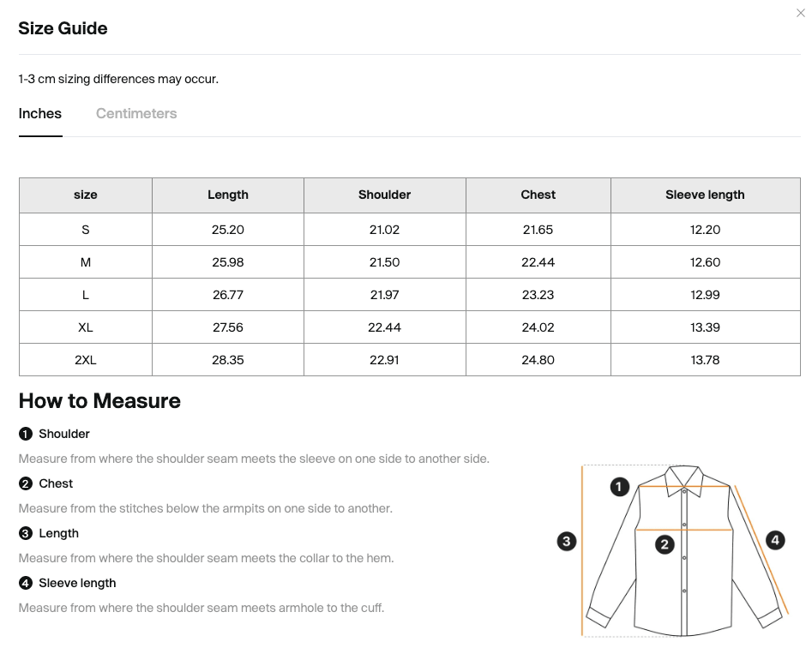Click the 'Size Guide' title
This screenshot has width=812, height=660.
pos(63,28)
